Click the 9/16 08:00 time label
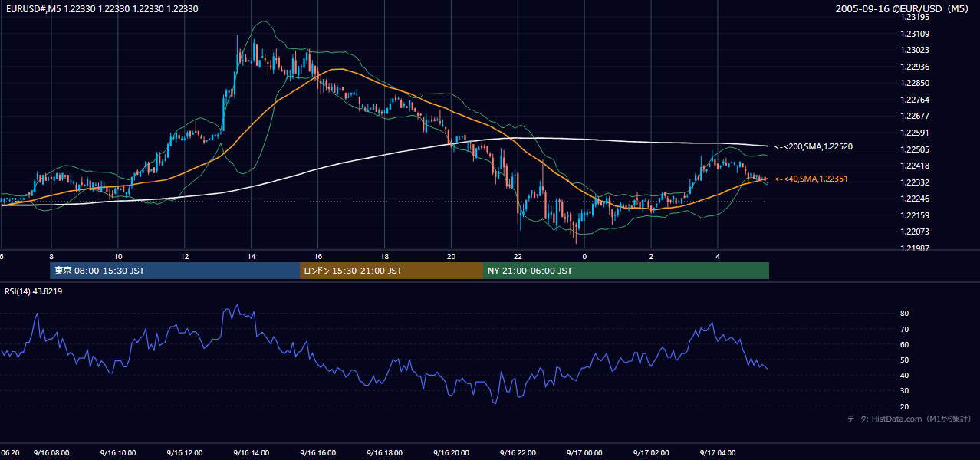The width and height of the screenshot is (980, 460). pos(51,453)
